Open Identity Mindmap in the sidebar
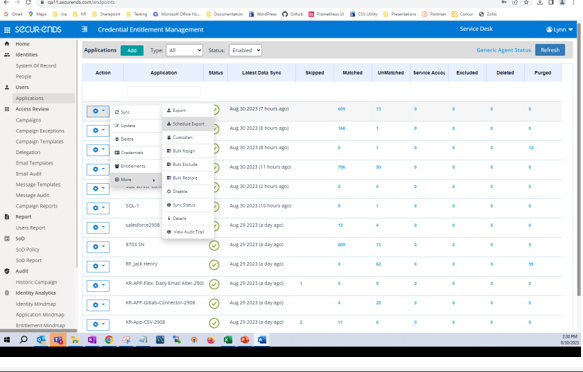Viewport: 583px width, 372px height. point(36,304)
